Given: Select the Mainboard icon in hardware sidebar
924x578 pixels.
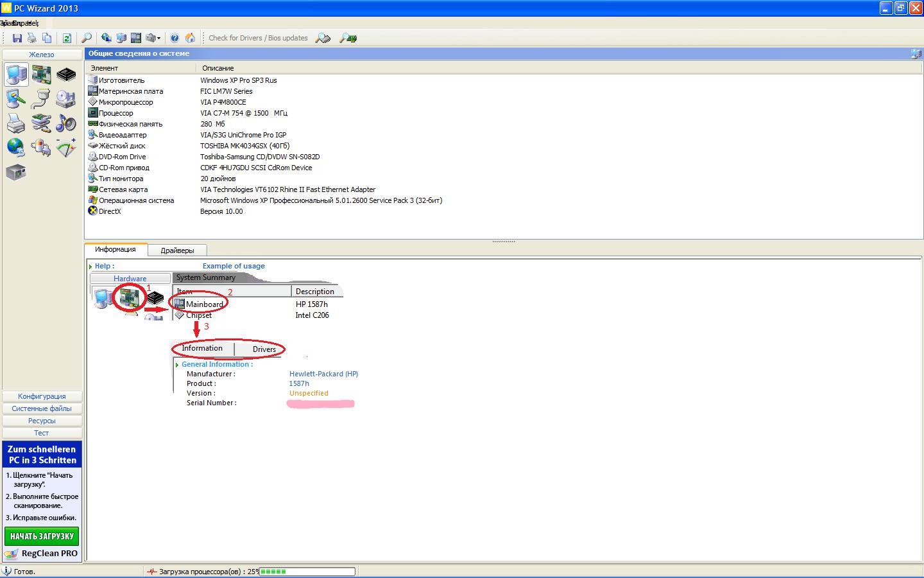Looking at the screenshot, I should click(x=41, y=74).
